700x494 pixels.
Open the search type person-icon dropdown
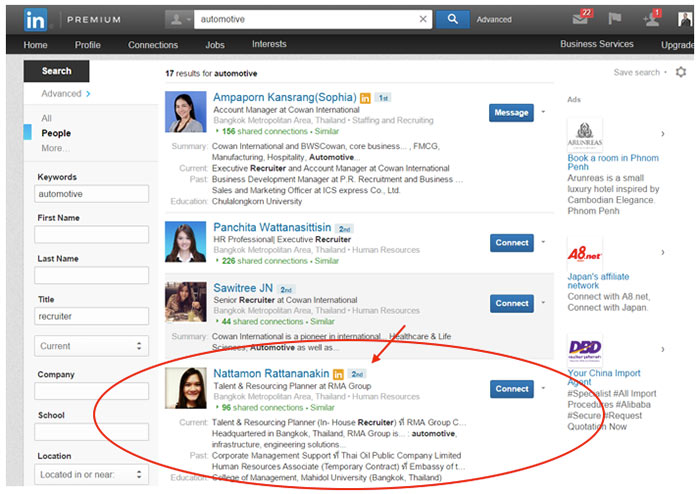coord(179,19)
